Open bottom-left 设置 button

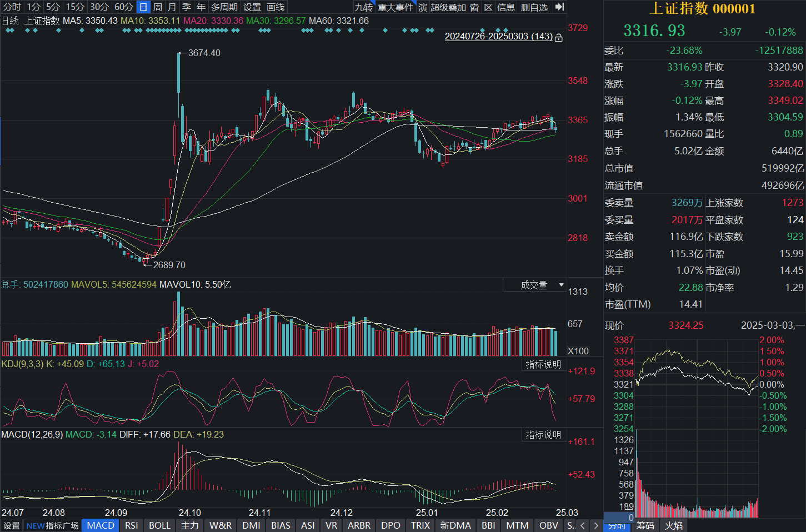[12, 525]
